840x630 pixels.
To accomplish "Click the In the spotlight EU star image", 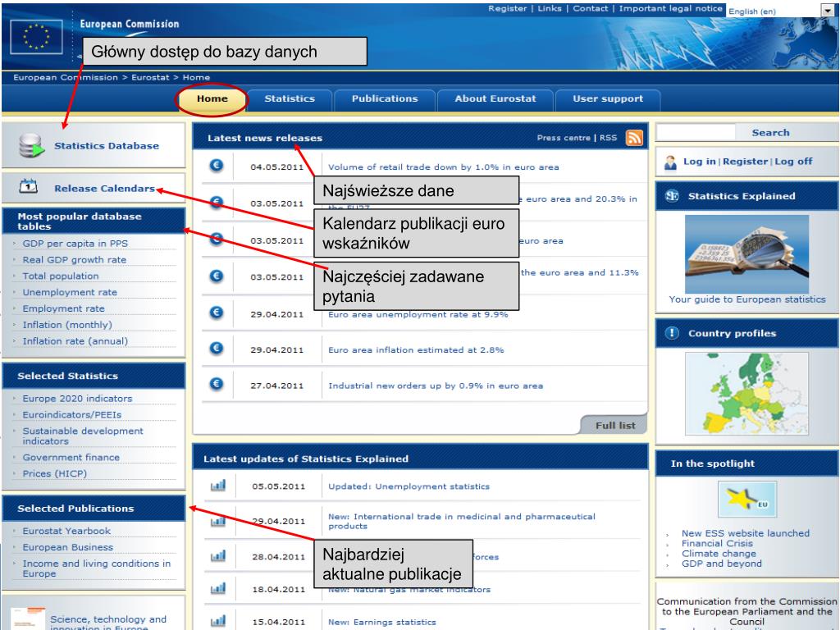I will coord(747,499).
